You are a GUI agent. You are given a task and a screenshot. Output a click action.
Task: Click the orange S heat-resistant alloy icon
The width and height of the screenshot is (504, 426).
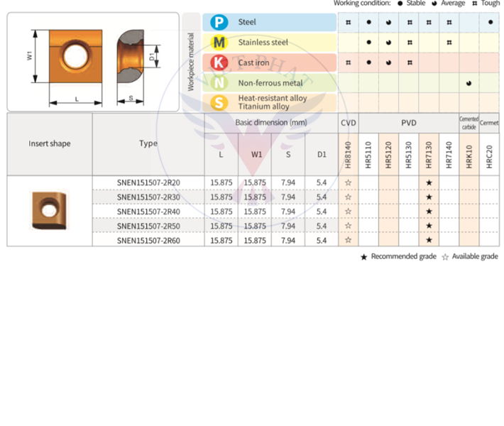[219, 103]
